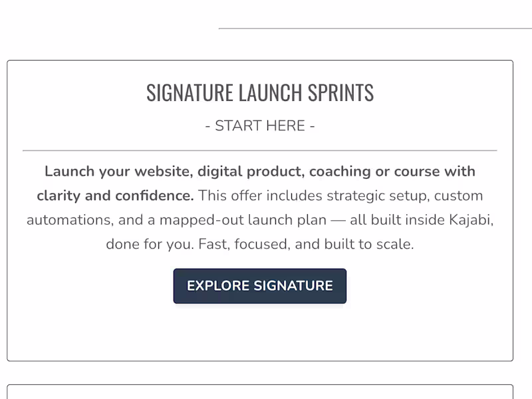This screenshot has width=532, height=399.
Task: Select the SIGNATURE LAUNCH SPRINTS heading
Action: 259,92
